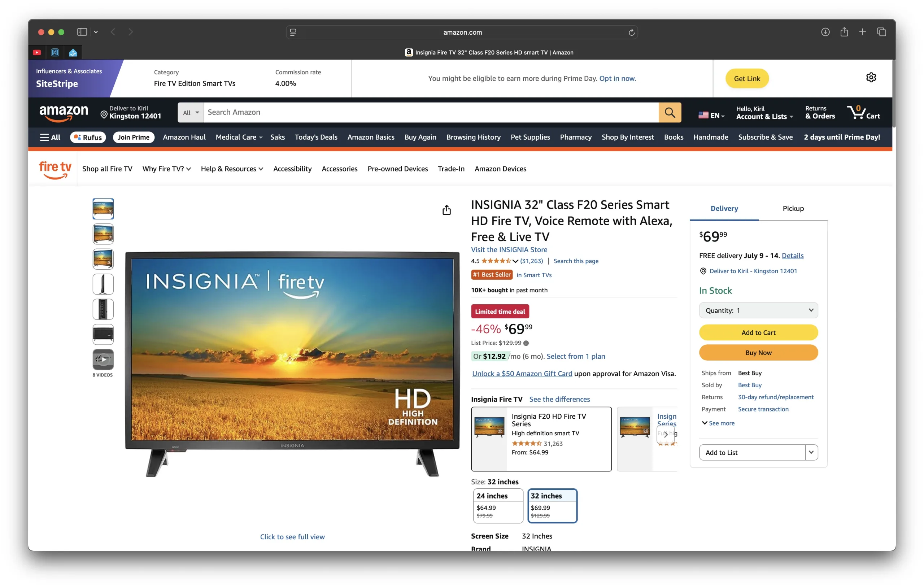This screenshot has width=924, height=588.
Task: Click the page vertical scrollbar
Action: [893, 93]
